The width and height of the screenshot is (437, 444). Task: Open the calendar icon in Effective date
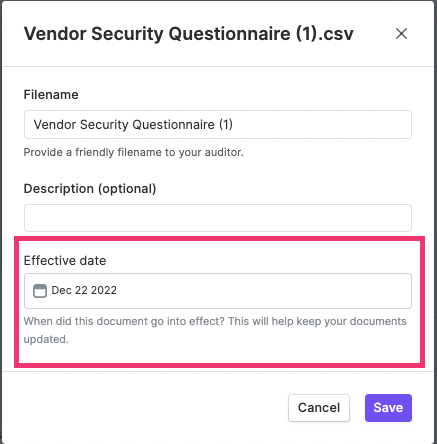click(40, 291)
